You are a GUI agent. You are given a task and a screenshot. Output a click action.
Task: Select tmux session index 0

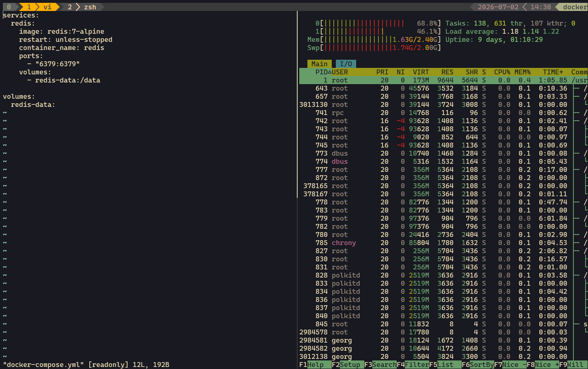coord(9,7)
